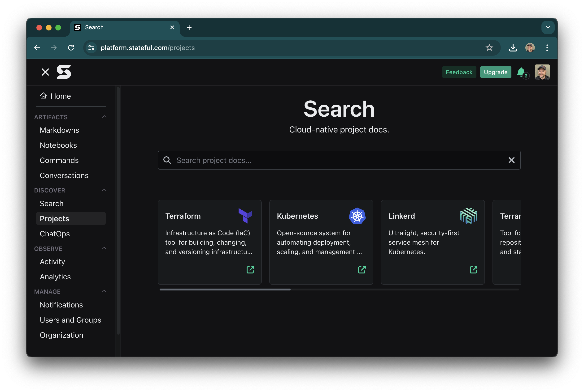Click the Feedback button
Screen dimensions: 584x392
point(459,72)
